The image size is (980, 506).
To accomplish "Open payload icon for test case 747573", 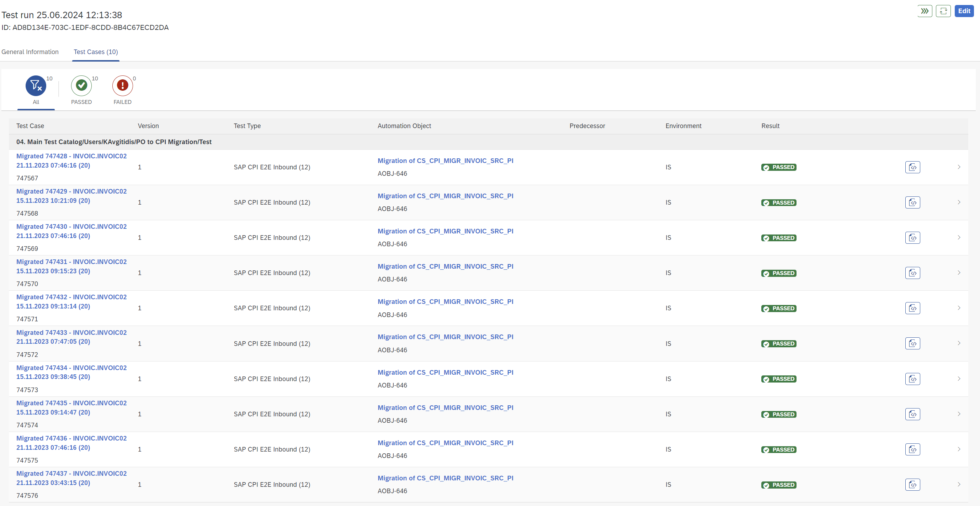I will pyautogui.click(x=912, y=379).
